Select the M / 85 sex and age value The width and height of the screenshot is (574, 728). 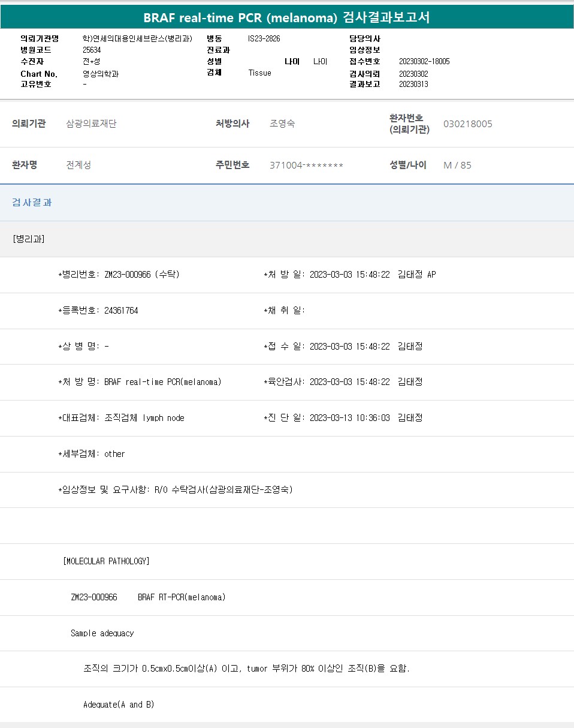pyautogui.click(x=457, y=166)
